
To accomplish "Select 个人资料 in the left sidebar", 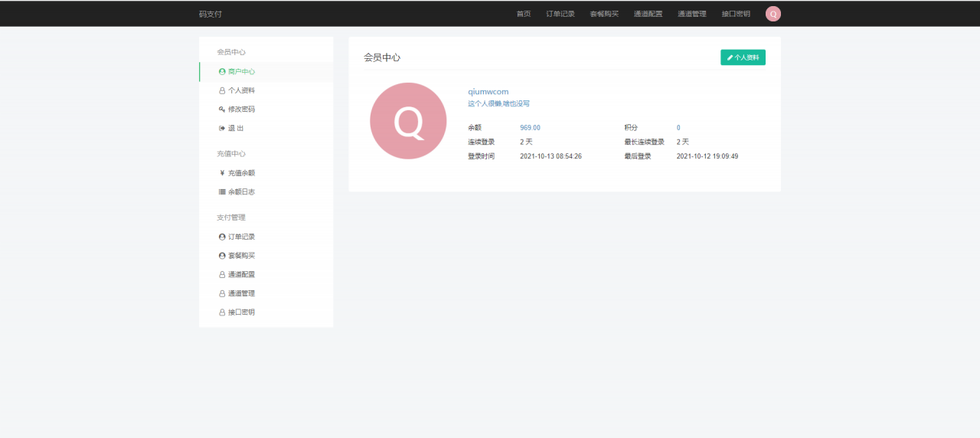I will 241,90.
